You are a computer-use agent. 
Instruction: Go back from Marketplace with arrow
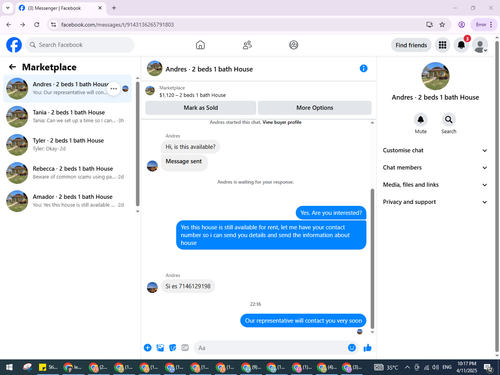(12, 67)
